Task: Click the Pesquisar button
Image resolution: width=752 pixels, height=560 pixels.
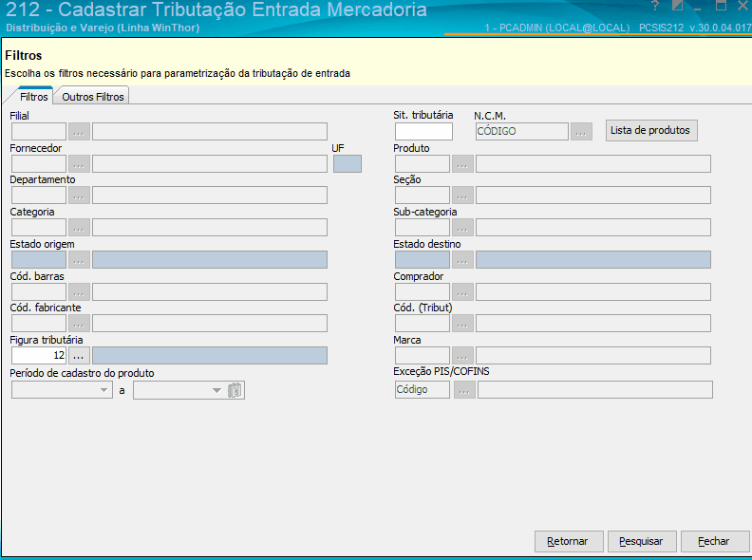Action: point(642,541)
